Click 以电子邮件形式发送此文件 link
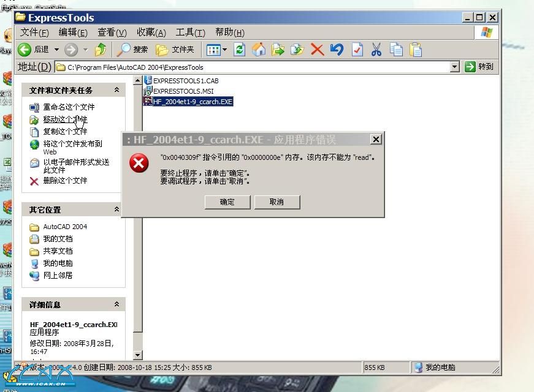This screenshot has height=392, width=534. tap(76, 166)
